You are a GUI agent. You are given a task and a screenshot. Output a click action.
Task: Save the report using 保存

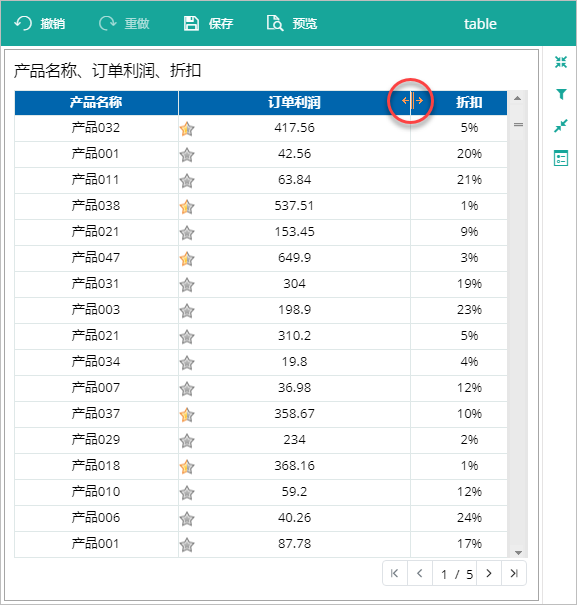[x=208, y=24]
